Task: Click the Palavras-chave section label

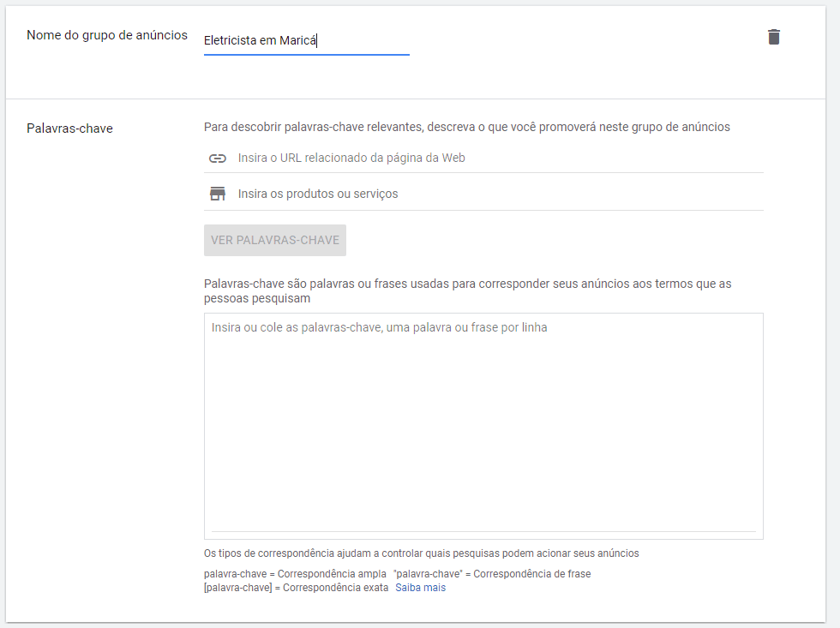Action: click(69, 129)
